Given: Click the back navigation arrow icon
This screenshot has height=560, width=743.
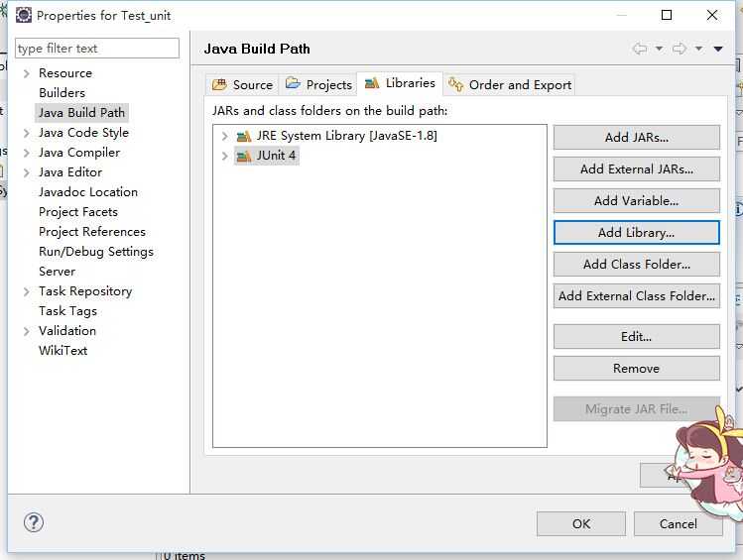Looking at the screenshot, I should 640,49.
